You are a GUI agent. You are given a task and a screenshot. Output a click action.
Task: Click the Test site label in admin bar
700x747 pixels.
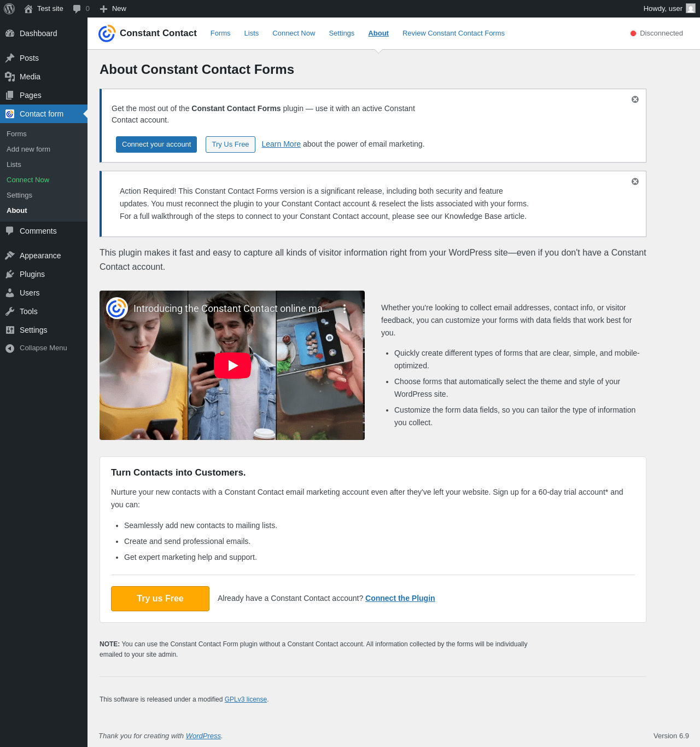pyautogui.click(x=50, y=9)
